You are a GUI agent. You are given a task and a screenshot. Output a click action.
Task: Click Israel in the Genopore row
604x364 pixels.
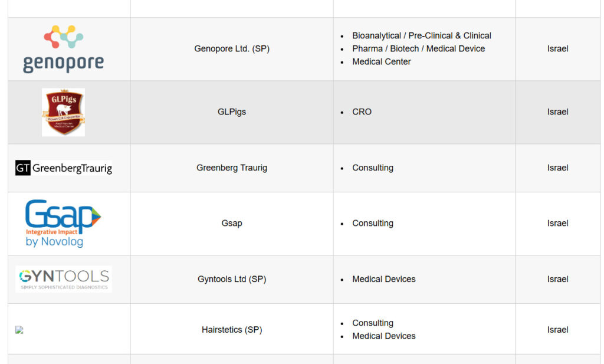[x=558, y=49]
